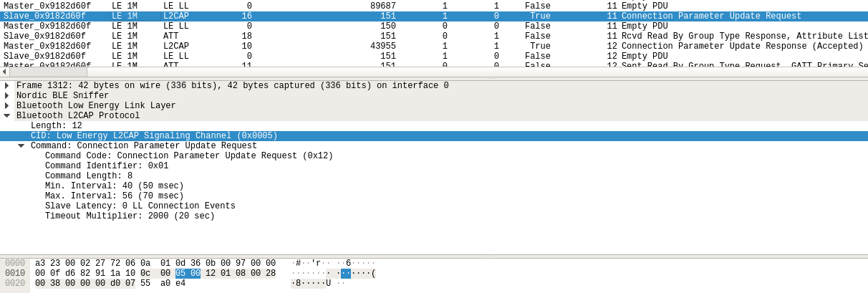868x293 pixels.
Task: Expand the Frame 1312 tree node
Action: 7,86
